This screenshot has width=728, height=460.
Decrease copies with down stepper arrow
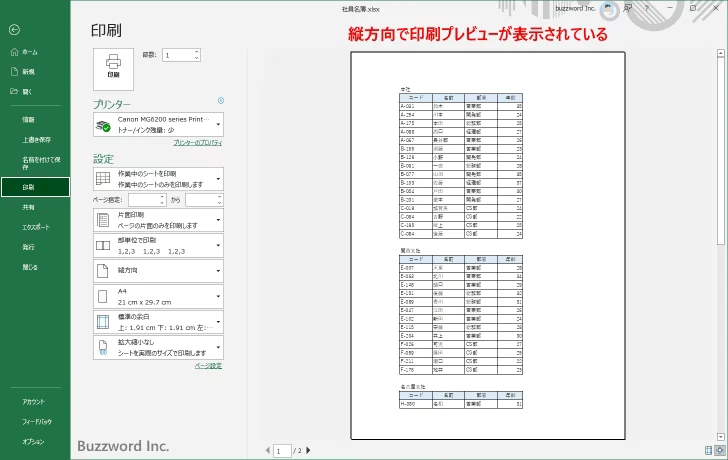(197, 58)
